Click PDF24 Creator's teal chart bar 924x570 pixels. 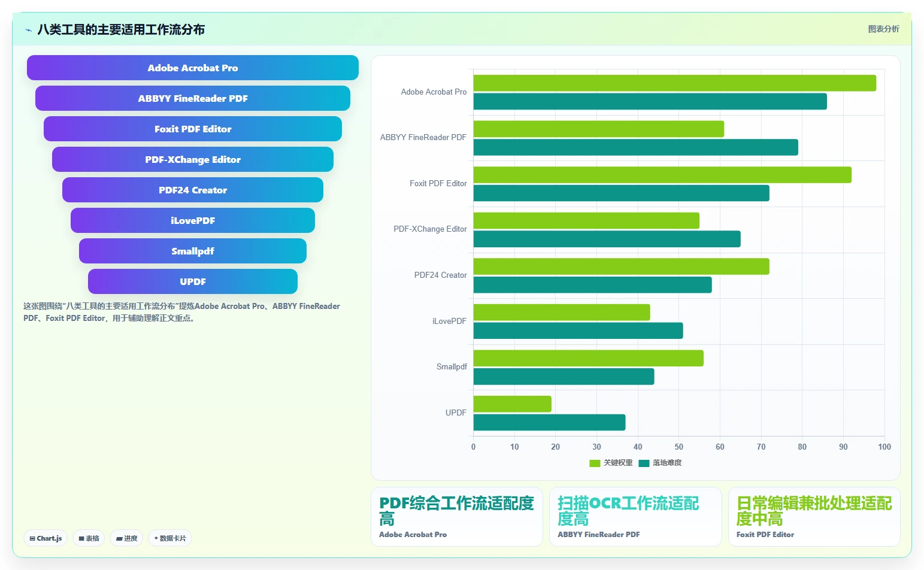[x=593, y=285]
